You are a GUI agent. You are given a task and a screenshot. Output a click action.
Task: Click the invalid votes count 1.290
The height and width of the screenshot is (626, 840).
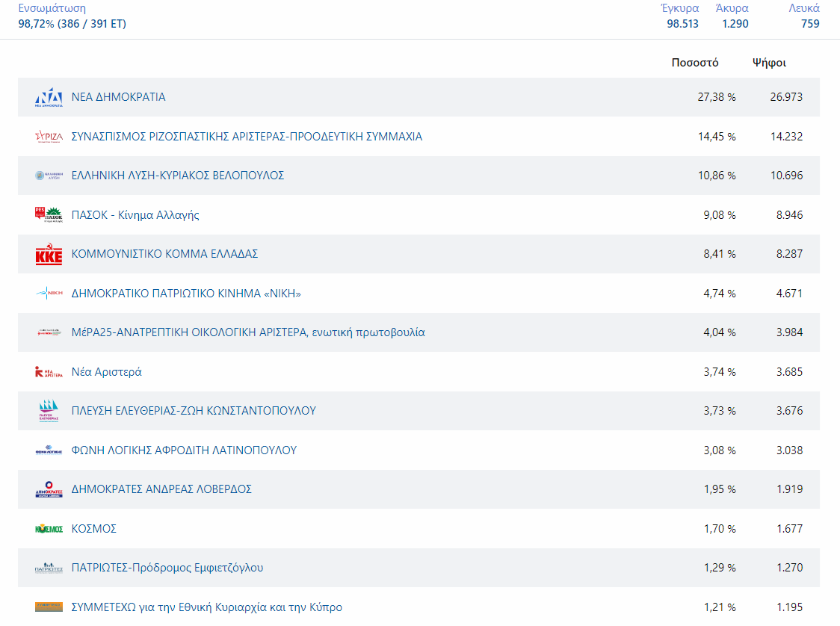tap(735, 24)
